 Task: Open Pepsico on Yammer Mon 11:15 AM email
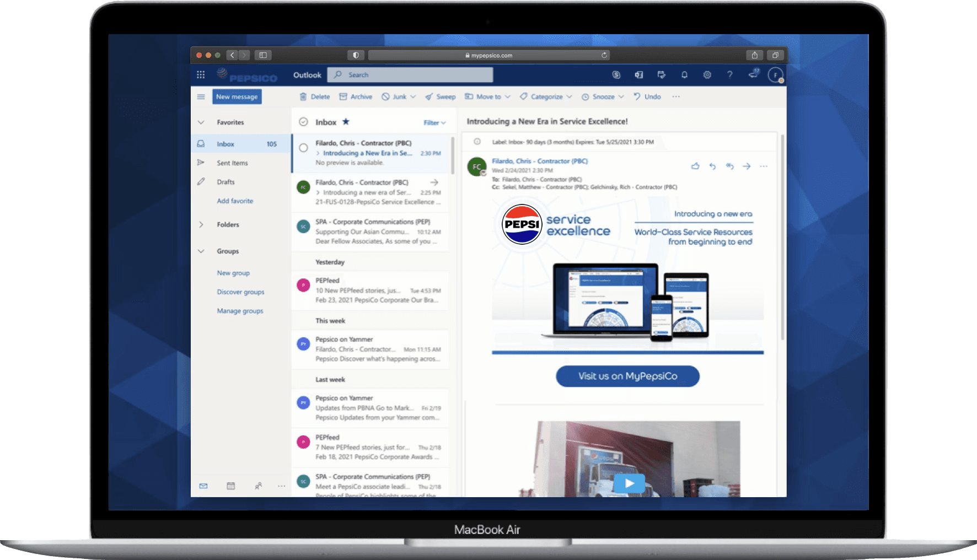coord(370,349)
